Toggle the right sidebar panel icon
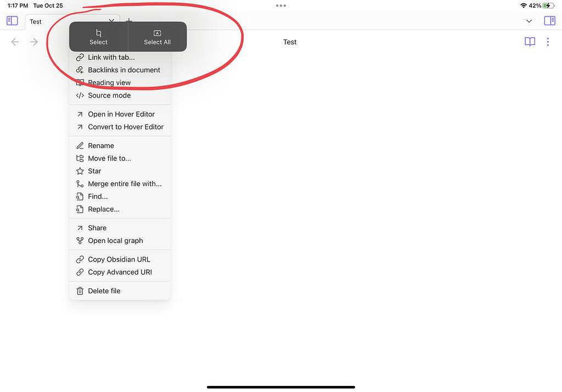The image size is (562, 392). pos(549,20)
